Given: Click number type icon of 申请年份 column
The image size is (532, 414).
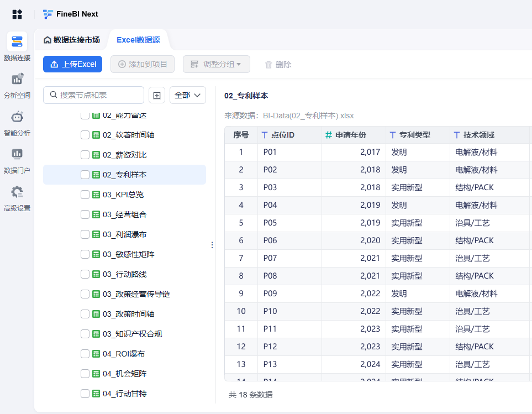Looking at the screenshot, I should [x=329, y=135].
